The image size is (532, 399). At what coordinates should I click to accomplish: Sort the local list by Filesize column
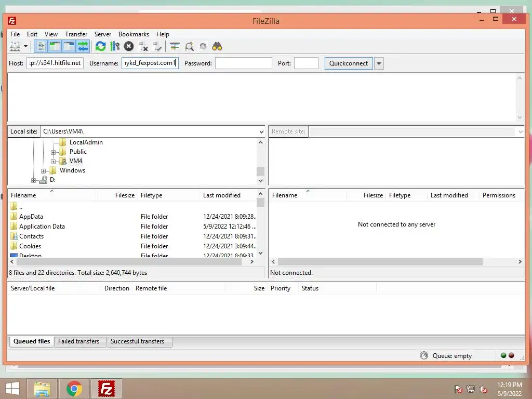[x=117, y=195]
